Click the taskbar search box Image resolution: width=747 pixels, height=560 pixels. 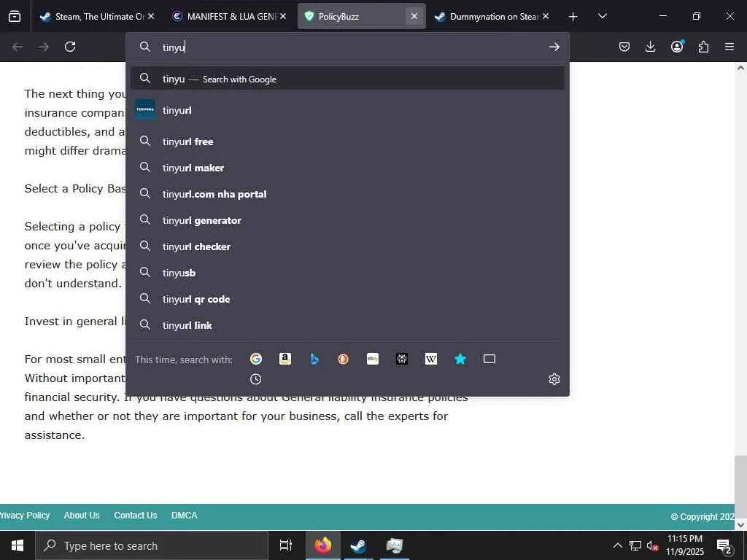pos(152,545)
